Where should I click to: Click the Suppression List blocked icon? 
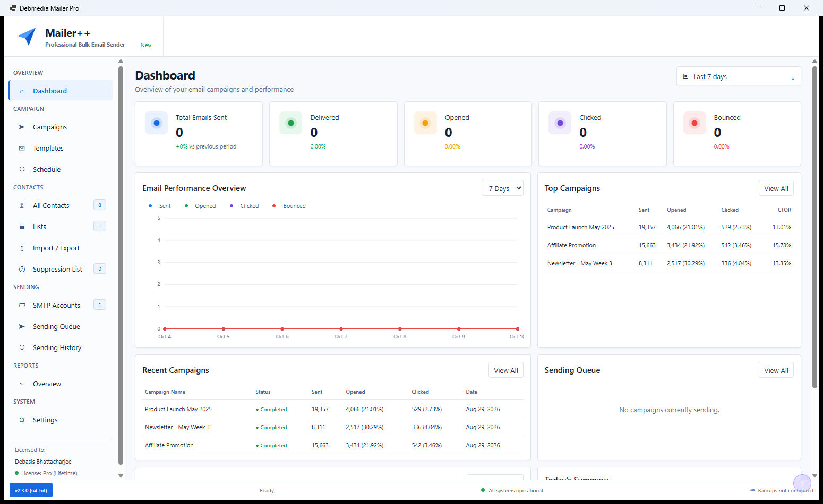[22, 270]
